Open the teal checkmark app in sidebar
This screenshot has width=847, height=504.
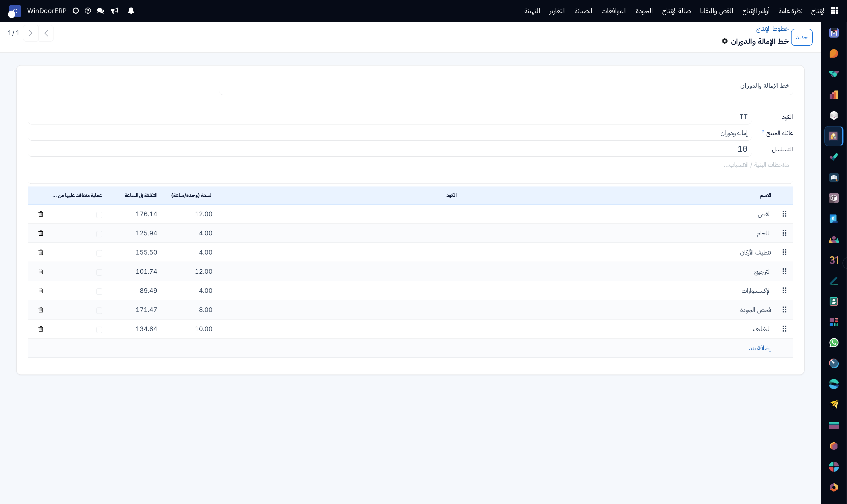coord(834,157)
